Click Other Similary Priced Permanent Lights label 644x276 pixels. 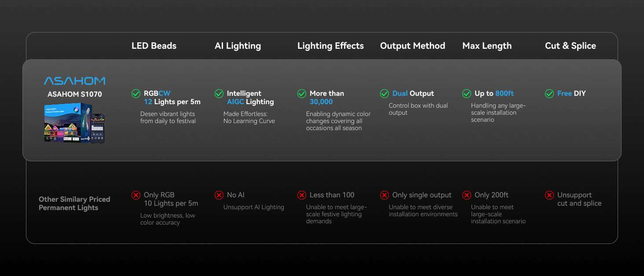(74, 203)
